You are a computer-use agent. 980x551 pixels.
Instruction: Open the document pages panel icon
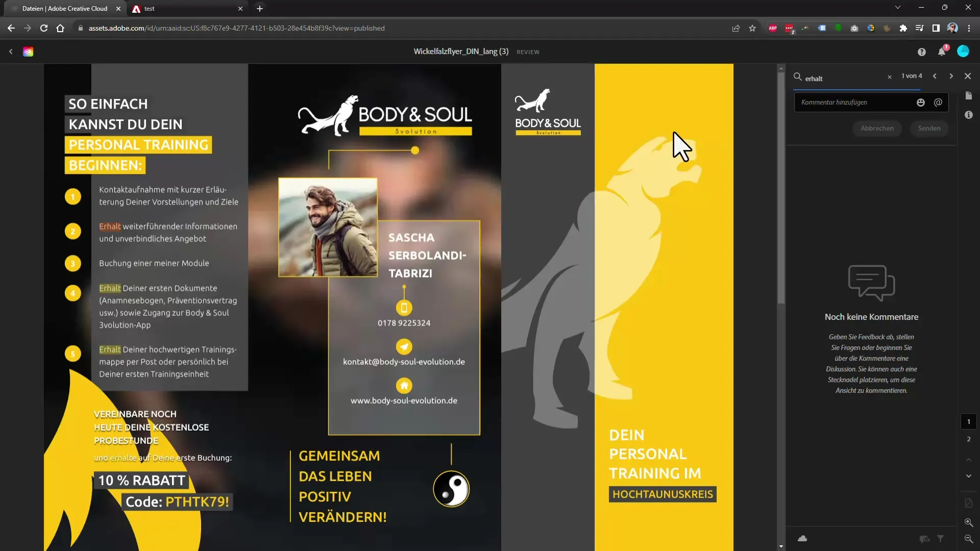coord(969,96)
